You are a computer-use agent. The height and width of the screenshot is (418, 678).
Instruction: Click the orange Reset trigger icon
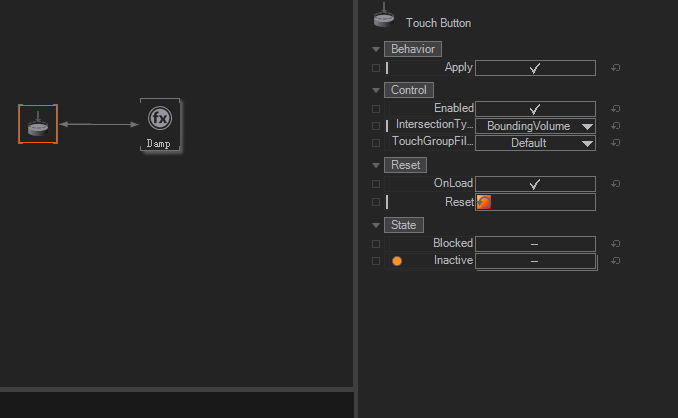(x=484, y=202)
